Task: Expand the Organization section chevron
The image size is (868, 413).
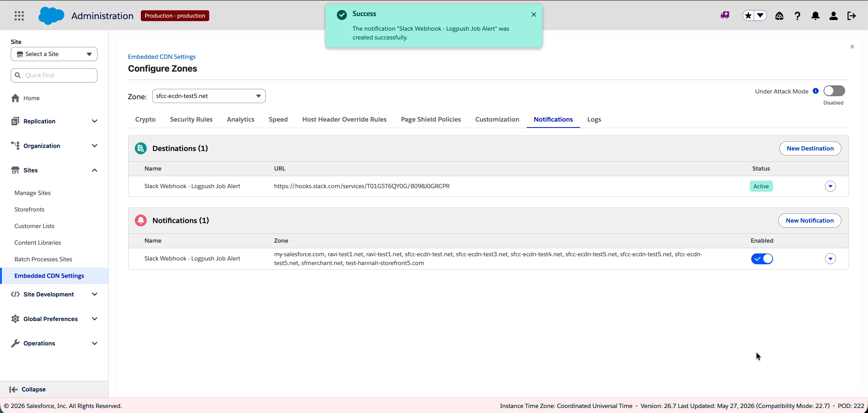Action: (x=95, y=146)
